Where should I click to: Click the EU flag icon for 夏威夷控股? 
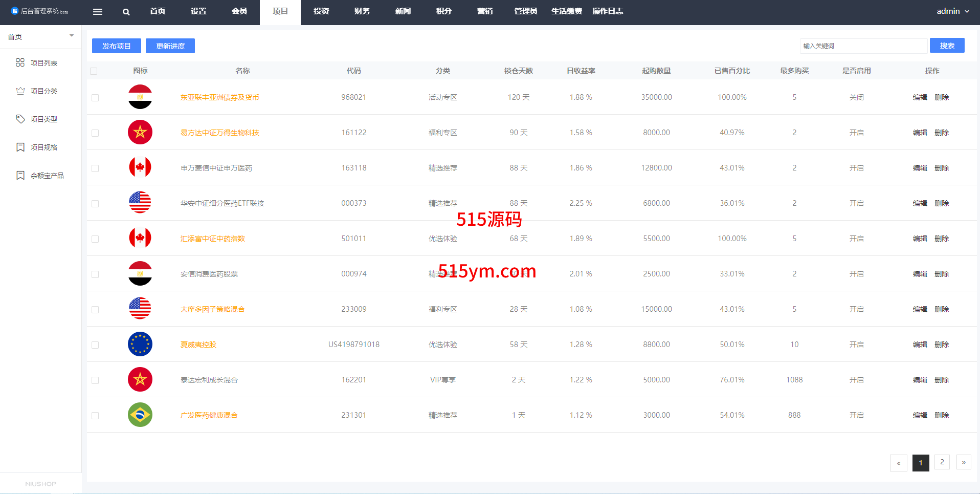[x=140, y=344]
